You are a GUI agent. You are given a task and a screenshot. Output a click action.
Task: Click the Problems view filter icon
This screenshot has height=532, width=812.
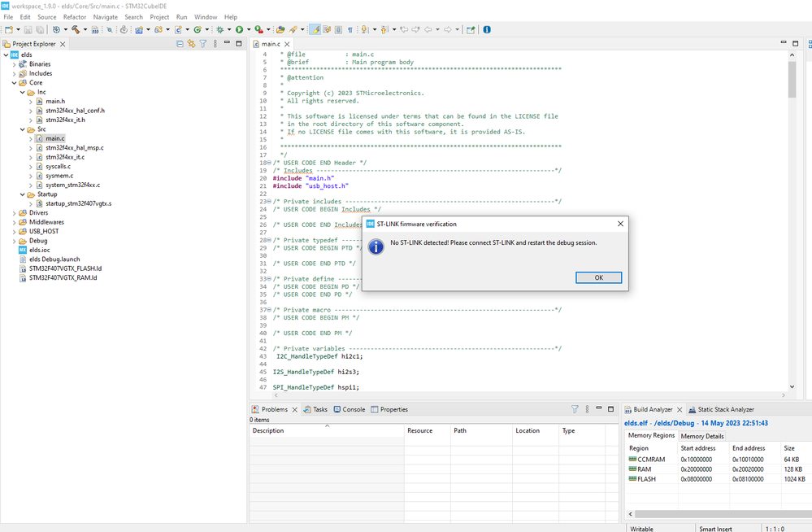pos(575,410)
